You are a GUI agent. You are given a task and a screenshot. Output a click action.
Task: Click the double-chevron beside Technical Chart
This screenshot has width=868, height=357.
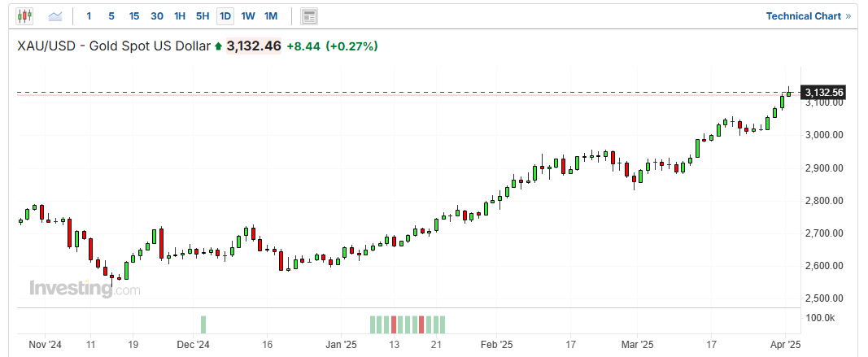click(848, 15)
